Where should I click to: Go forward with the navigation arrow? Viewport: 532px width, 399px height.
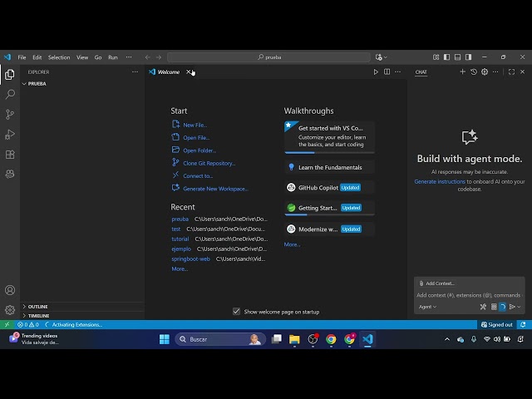159,57
